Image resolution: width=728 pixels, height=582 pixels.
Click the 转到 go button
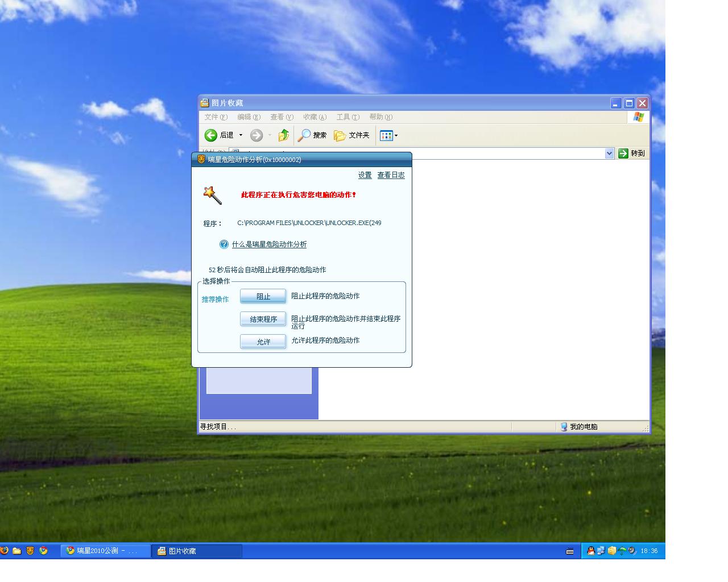click(631, 153)
